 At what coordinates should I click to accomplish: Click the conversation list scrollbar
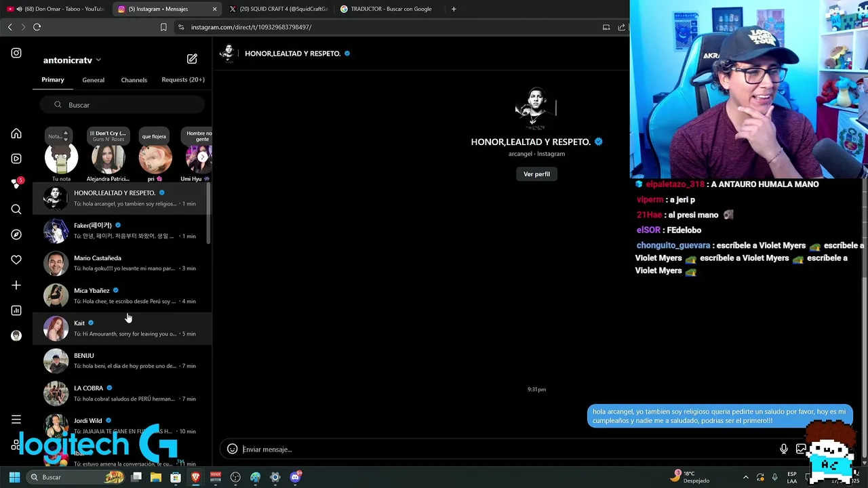(209, 213)
